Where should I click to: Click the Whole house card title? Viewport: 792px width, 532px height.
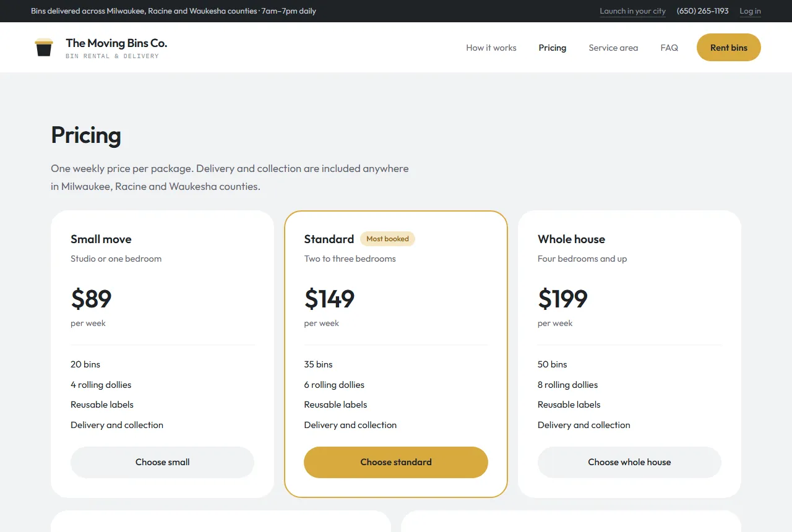571,239
